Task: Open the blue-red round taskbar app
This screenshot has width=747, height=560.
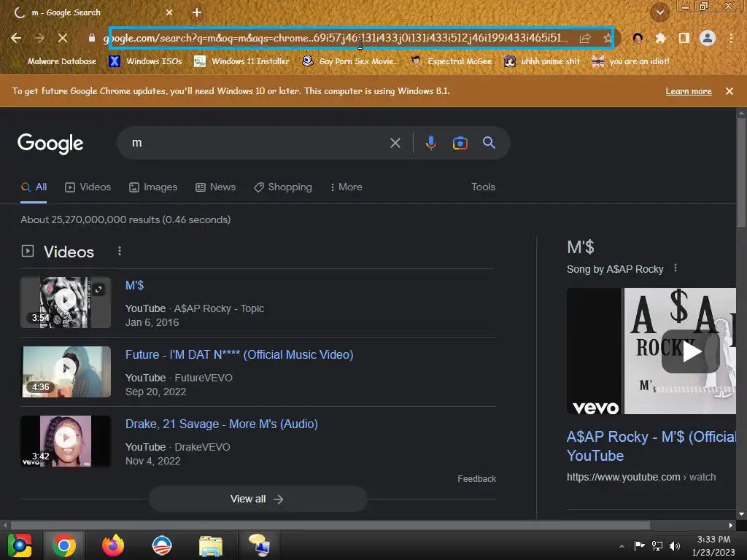Action: 162,545
